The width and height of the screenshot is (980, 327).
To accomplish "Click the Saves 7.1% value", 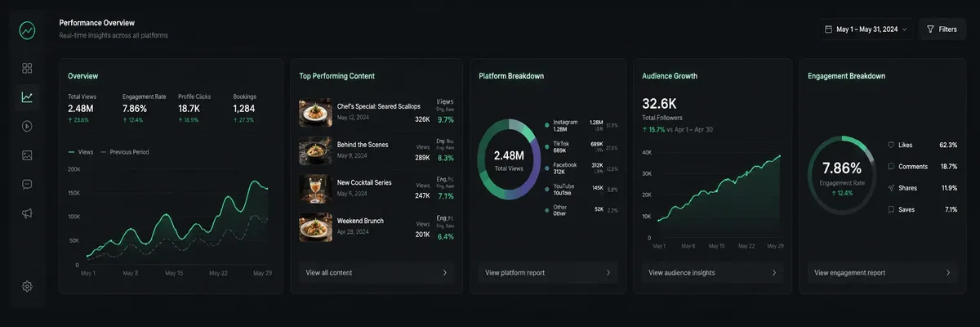I will click(x=951, y=210).
